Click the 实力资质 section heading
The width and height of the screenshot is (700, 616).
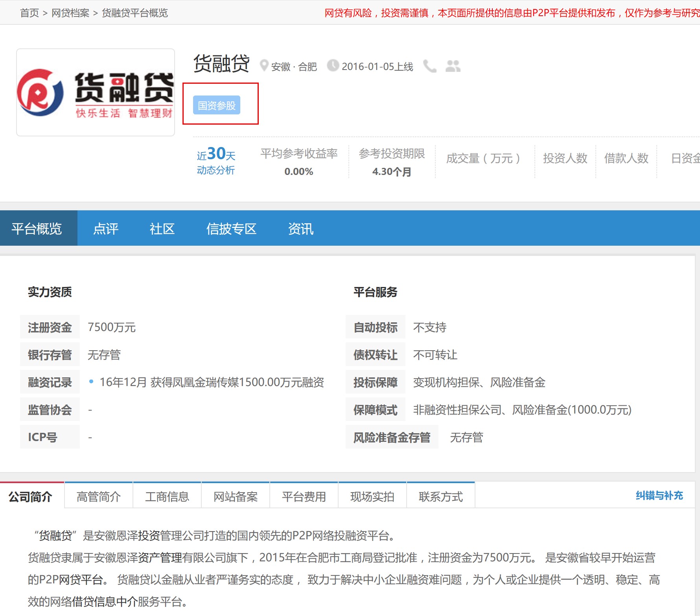[50, 292]
